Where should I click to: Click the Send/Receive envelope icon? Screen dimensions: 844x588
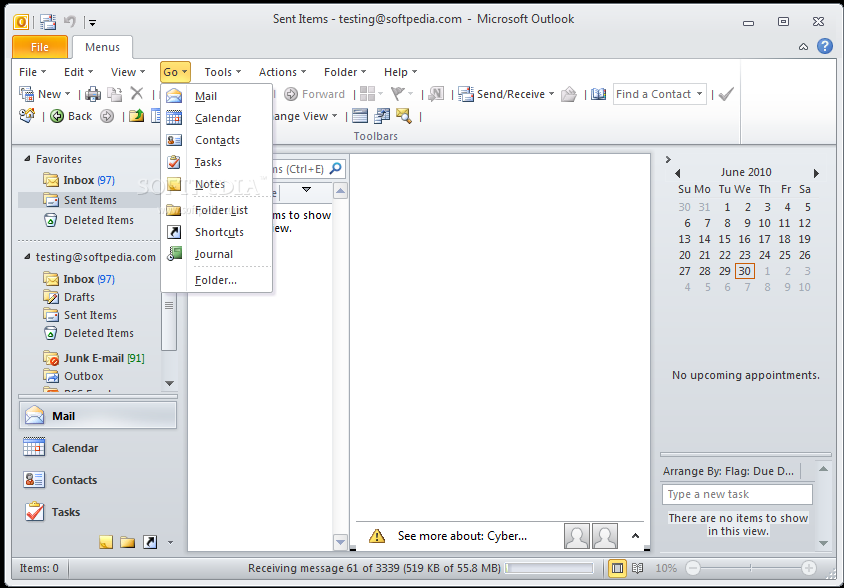click(466, 94)
